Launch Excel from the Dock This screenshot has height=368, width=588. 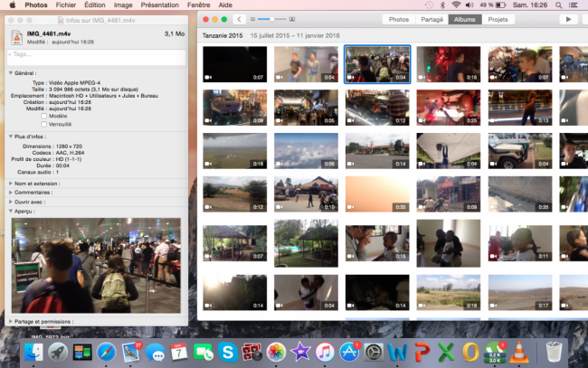(446, 352)
